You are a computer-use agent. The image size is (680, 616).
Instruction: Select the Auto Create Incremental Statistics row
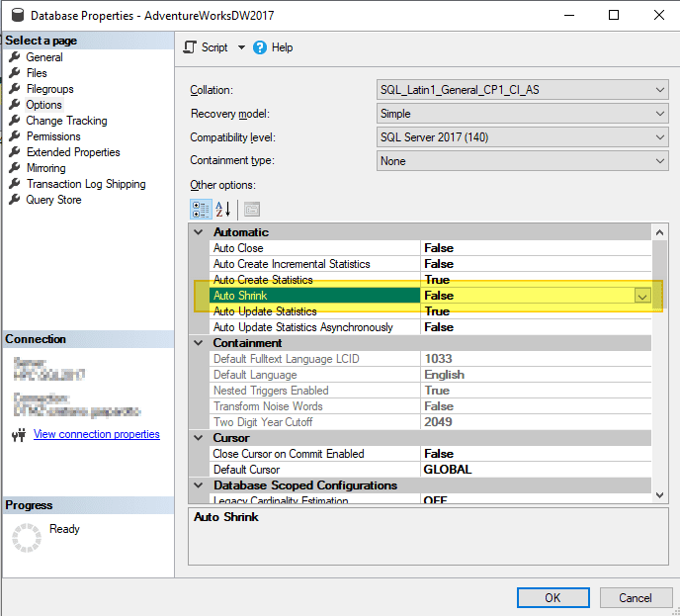[430, 264]
